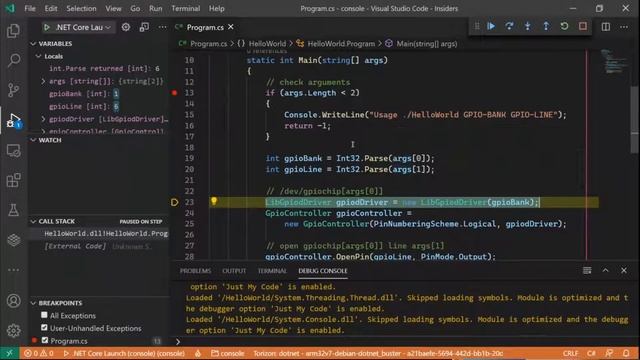Restart the debug session

(564, 27)
